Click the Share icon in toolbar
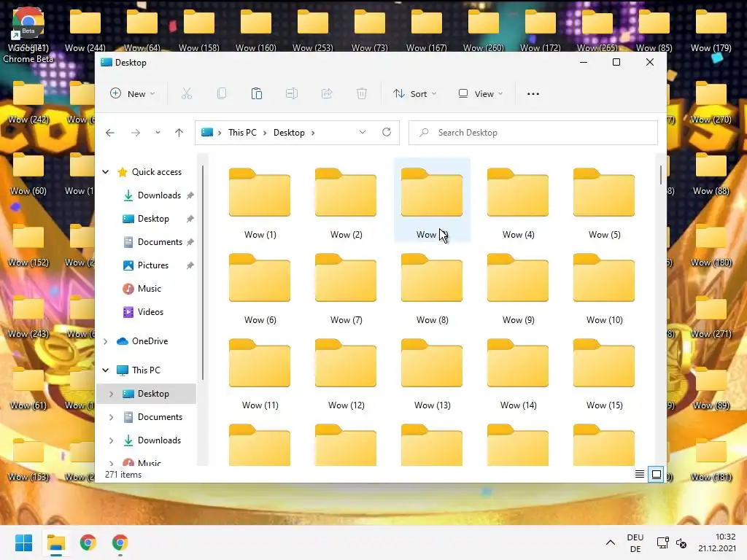 point(327,94)
